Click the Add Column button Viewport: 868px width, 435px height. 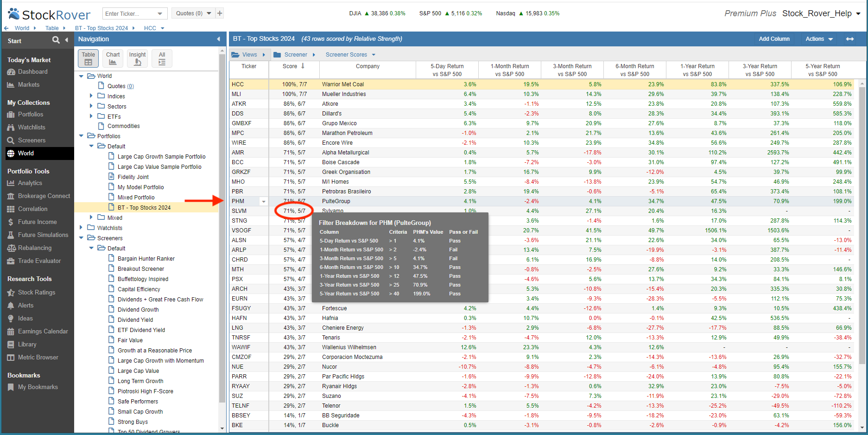pos(774,39)
